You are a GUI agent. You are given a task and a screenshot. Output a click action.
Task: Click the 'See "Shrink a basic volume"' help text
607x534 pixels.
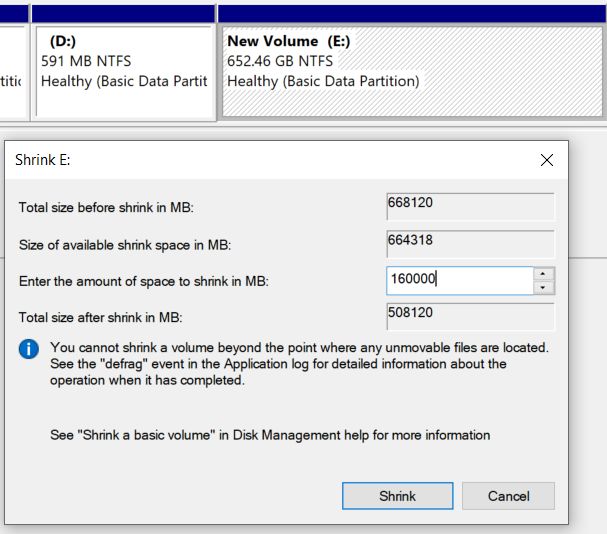click(x=270, y=435)
